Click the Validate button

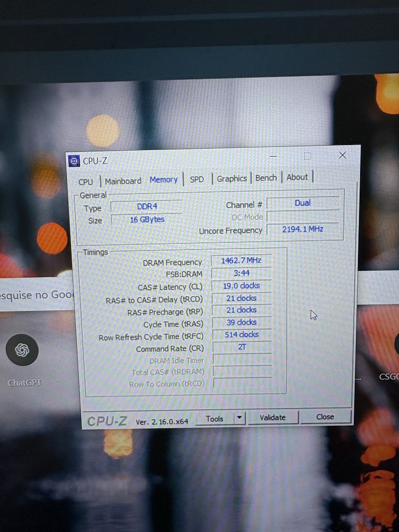273,418
